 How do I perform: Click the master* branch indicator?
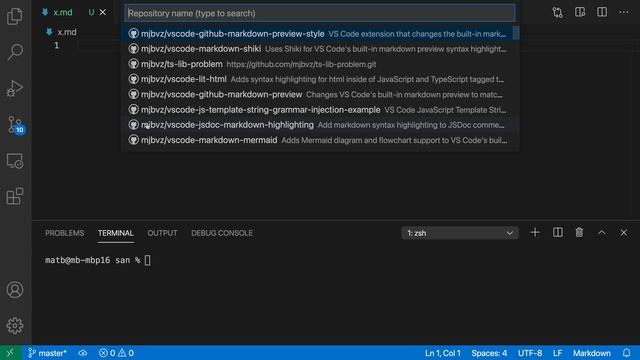point(47,353)
